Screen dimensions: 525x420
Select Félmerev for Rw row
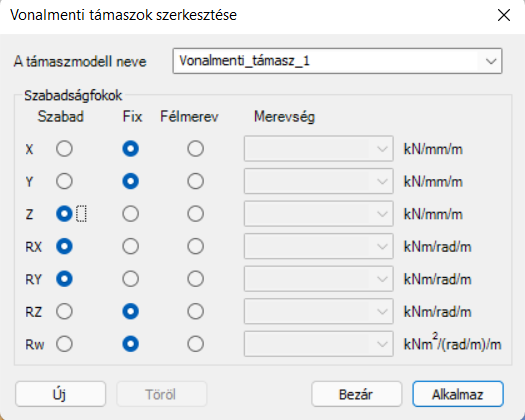point(196,344)
